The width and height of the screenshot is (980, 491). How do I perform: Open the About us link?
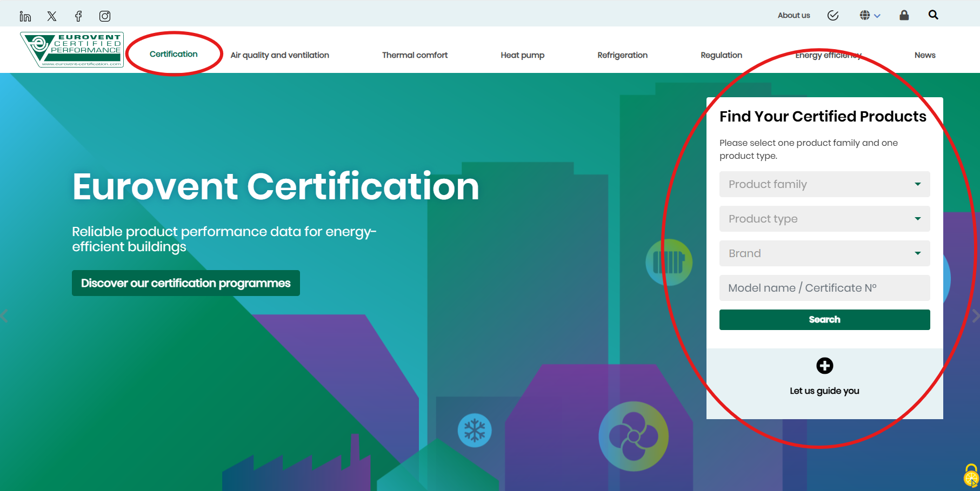[794, 15]
